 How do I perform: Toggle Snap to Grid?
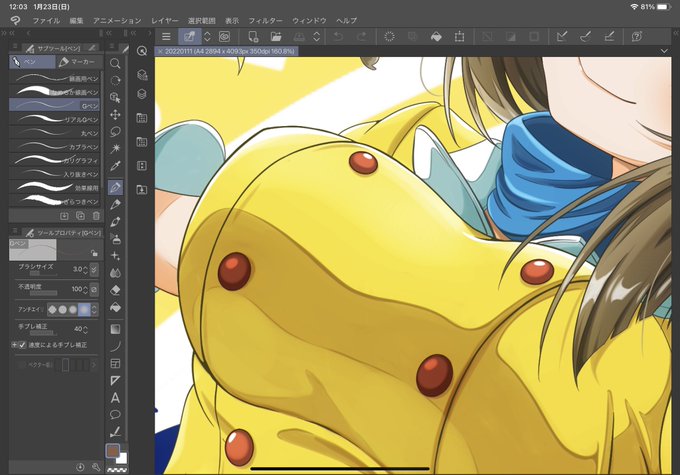coord(609,36)
